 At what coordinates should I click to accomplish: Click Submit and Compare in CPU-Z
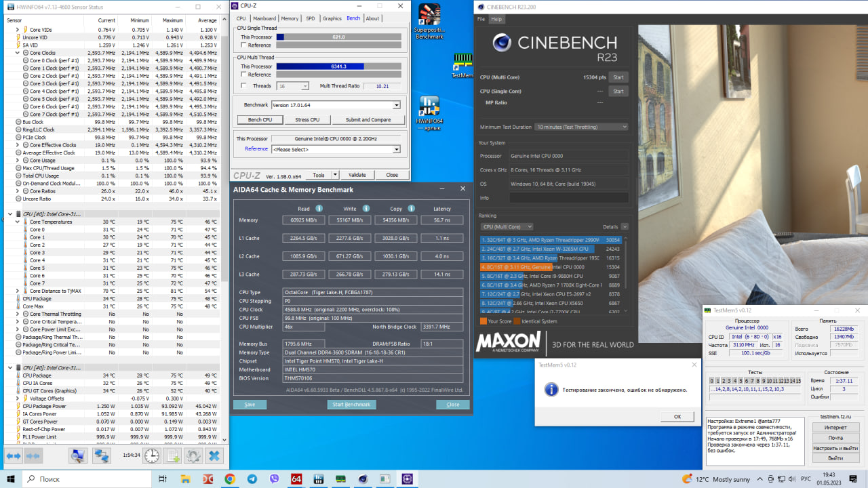(x=368, y=120)
